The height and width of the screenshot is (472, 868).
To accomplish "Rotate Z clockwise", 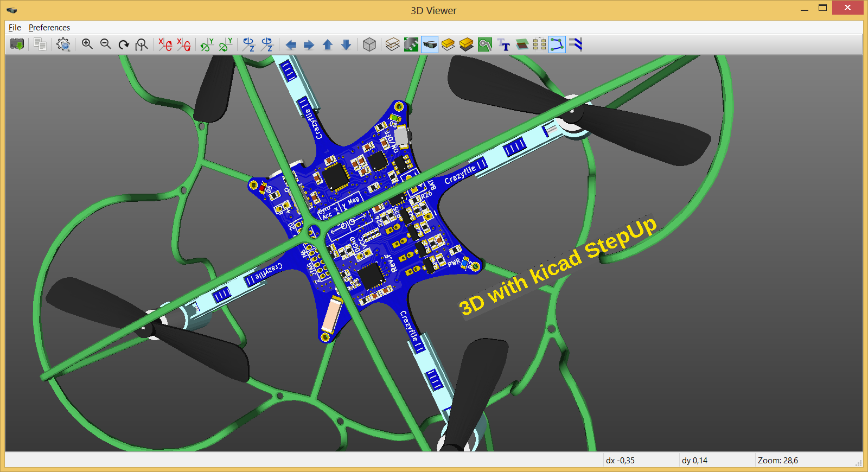I will (248, 44).
